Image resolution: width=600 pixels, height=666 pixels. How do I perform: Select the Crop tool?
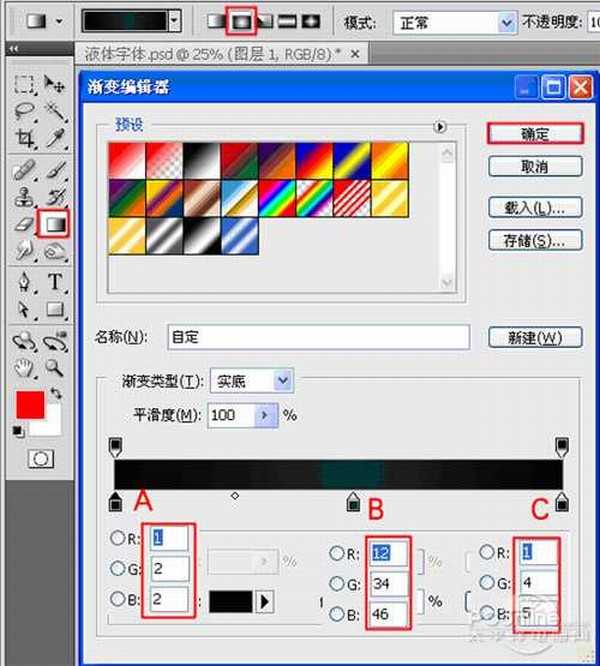pyautogui.click(x=24, y=138)
